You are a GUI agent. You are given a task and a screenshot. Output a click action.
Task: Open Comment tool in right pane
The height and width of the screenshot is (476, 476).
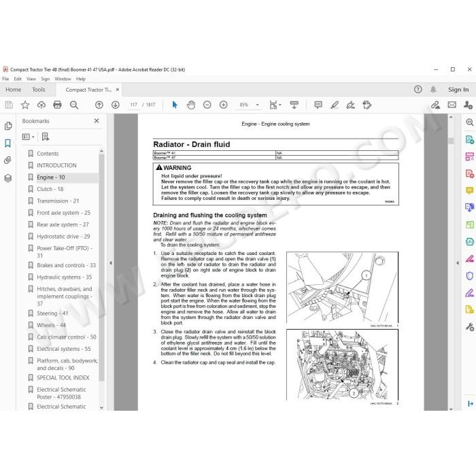point(469,190)
